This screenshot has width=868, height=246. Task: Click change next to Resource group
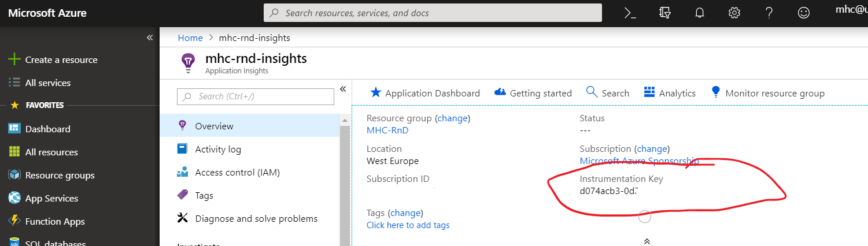click(x=453, y=118)
